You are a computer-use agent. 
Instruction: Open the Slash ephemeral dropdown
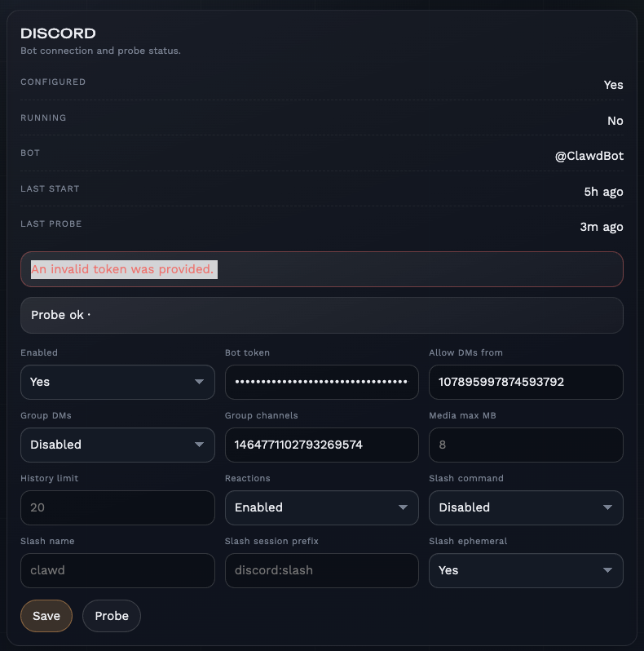[x=526, y=570]
